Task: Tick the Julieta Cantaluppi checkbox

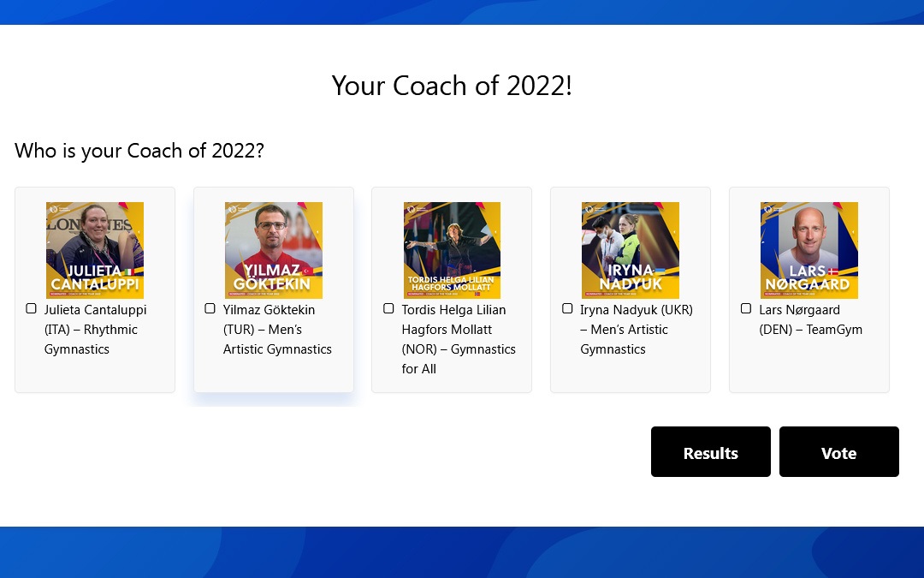Action: pyautogui.click(x=32, y=308)
